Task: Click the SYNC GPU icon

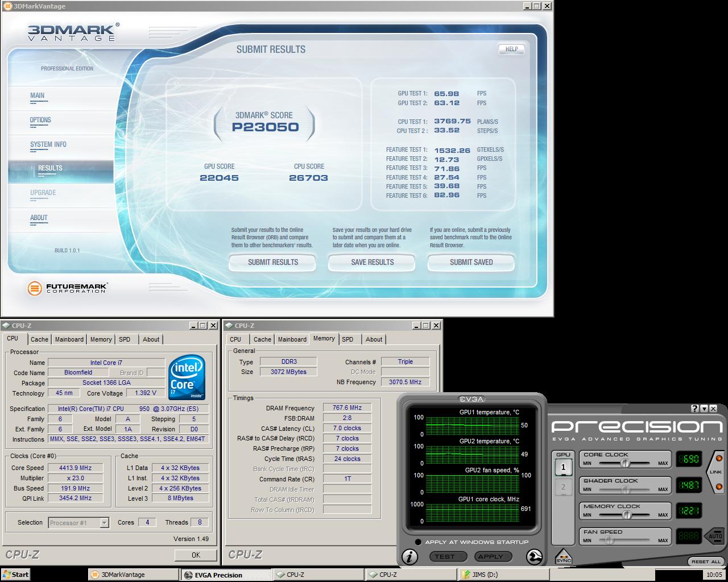Action: click(x=563, y=556)
